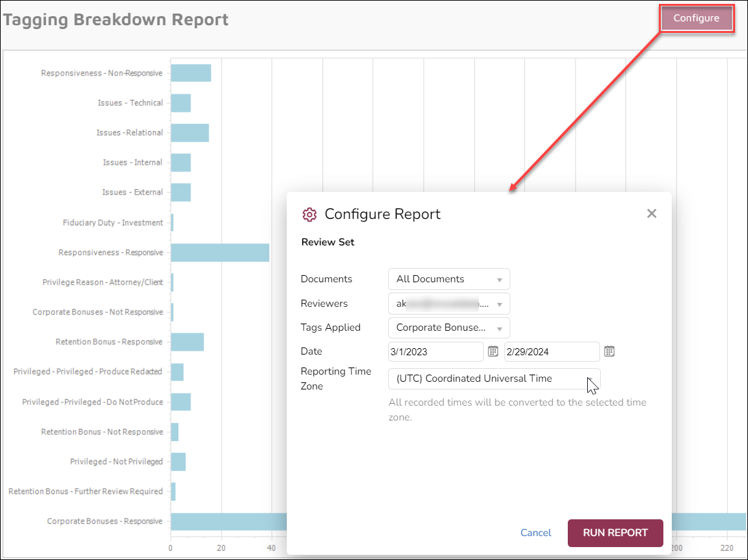The width and height of the screenshot is (748, 560).
Task: Click the X to close Configure Report dialog
Action: point(652,213)
